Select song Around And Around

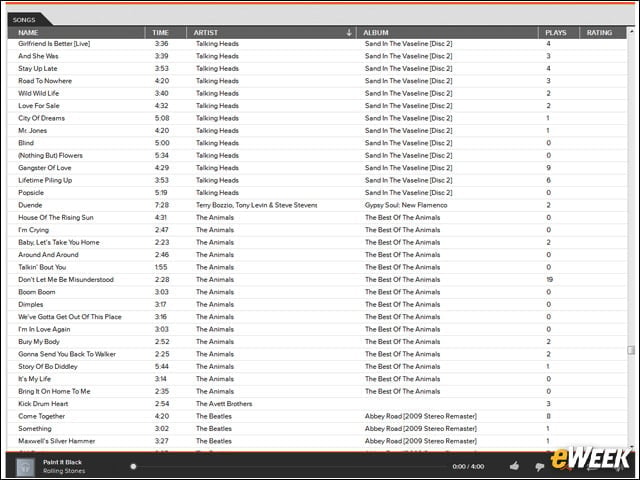point(48,255)
